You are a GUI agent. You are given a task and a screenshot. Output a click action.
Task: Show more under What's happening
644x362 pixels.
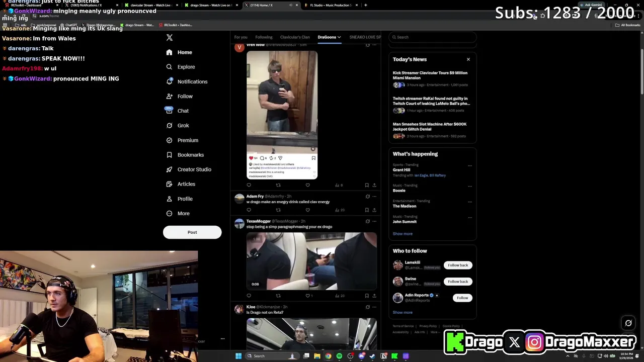pos(403,234)
